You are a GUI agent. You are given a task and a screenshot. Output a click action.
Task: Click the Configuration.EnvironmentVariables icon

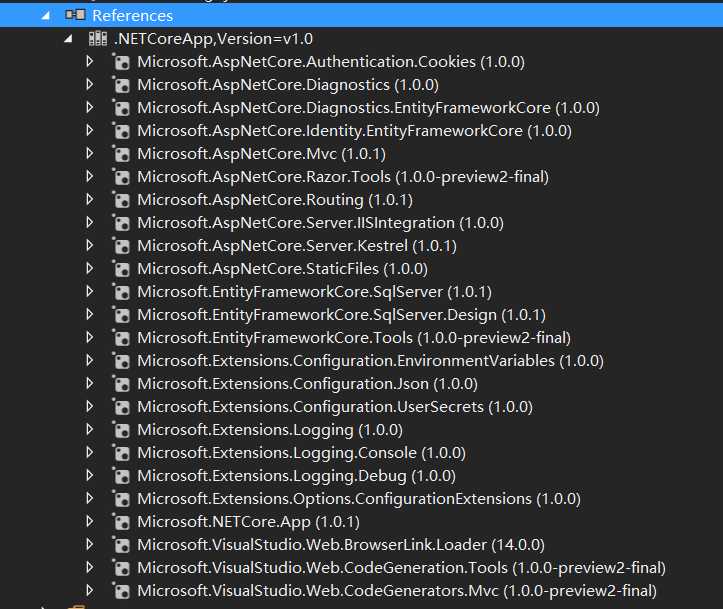122,361
